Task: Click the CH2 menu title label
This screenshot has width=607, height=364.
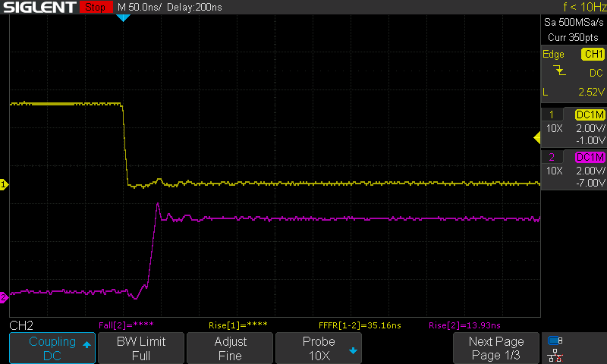Action: point(21,325)
